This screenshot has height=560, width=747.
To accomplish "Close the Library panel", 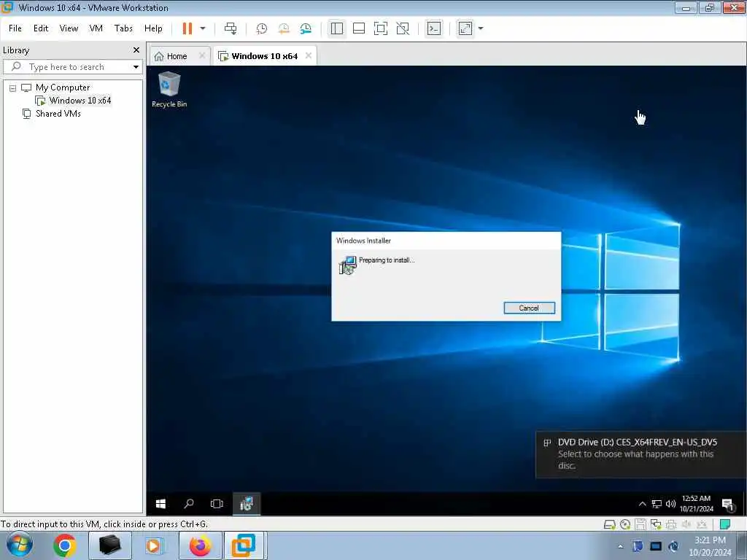I will coord(136,50).
